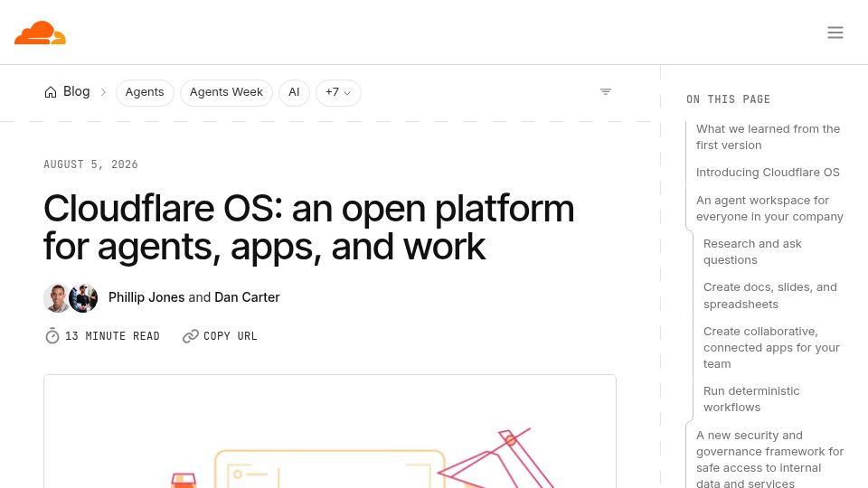Screen dimensions: 868x488
Task: Click the COPY URL text
Action: pyautogui.click(x=231, y=336)
